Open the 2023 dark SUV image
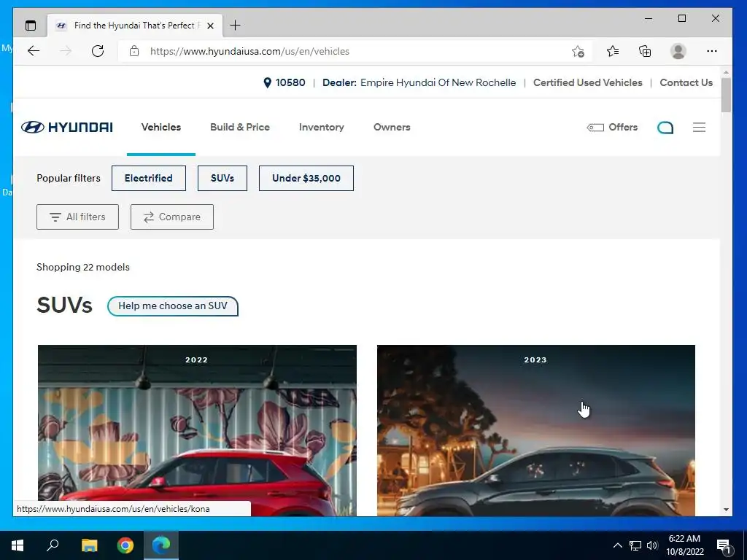 point(536,430)
